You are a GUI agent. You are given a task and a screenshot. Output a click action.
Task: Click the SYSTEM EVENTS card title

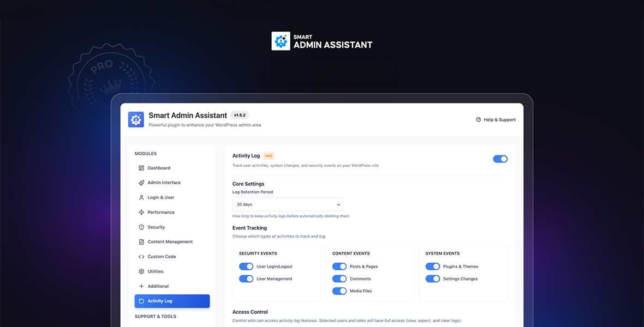[442, 253]
